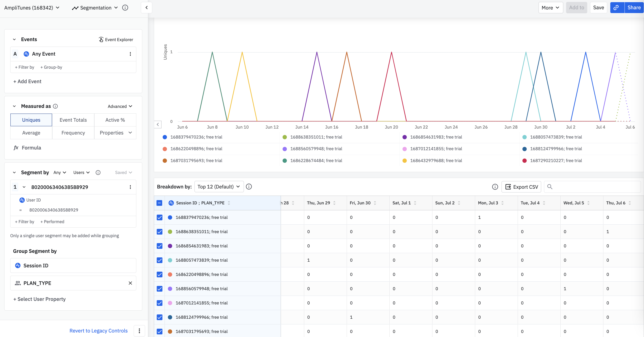The width and height of the screenshot is (644, 337).
Task: Select the Event Totals measurement tab
Action: [73, 120]
